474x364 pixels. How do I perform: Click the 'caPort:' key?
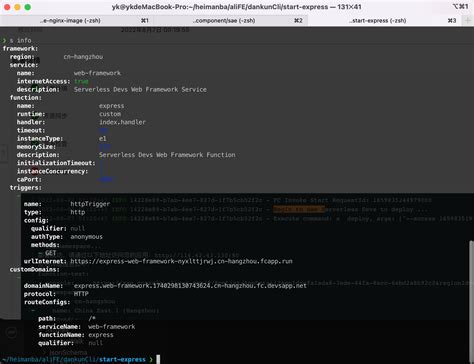click(x=29, y=179)
